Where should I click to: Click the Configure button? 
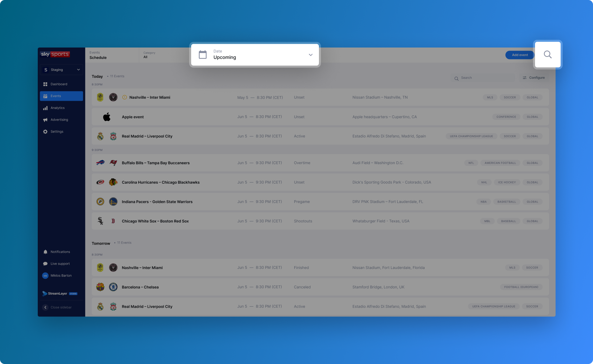[534, 78]
